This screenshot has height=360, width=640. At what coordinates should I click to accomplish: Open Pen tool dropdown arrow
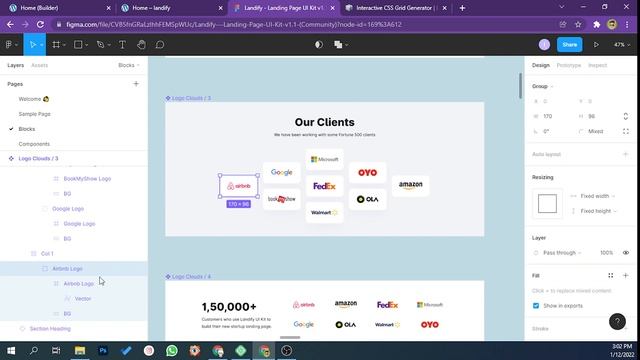[x=109, y=45]
